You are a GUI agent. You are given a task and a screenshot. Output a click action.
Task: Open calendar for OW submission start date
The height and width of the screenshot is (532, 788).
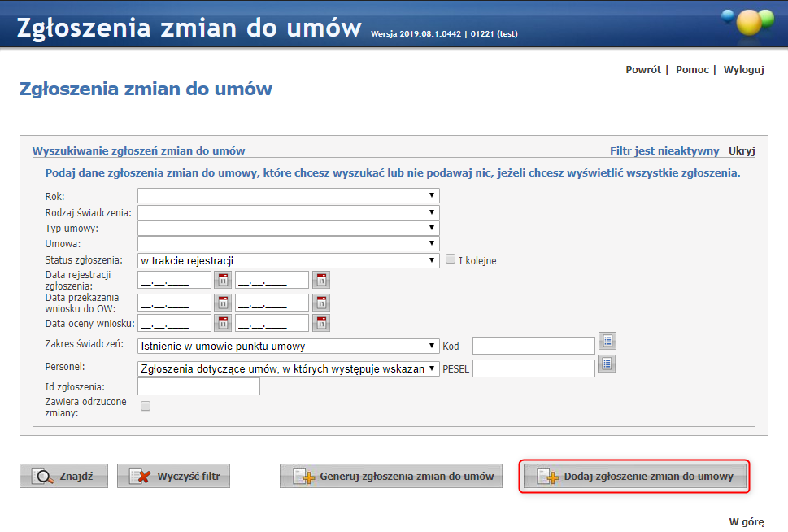[223, 302]
